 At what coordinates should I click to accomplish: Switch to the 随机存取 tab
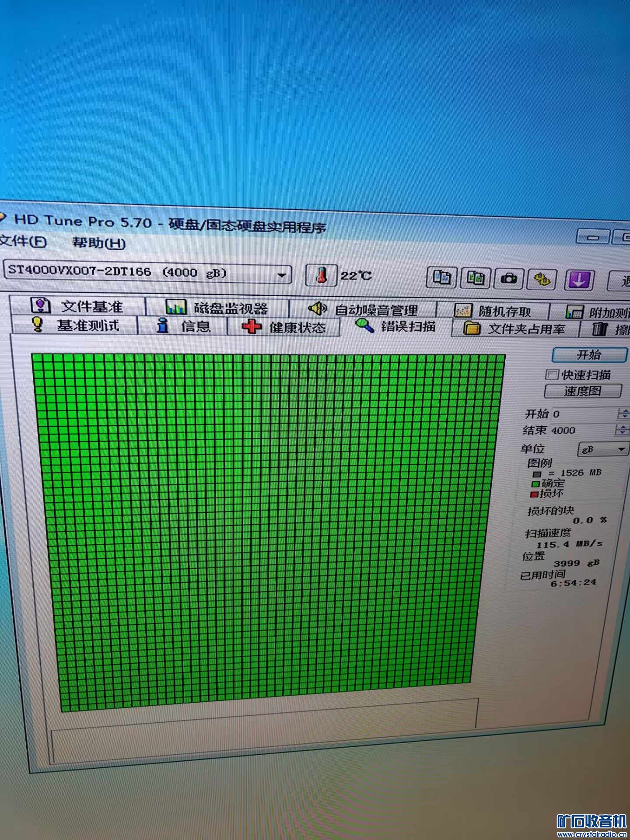point(493,311)
